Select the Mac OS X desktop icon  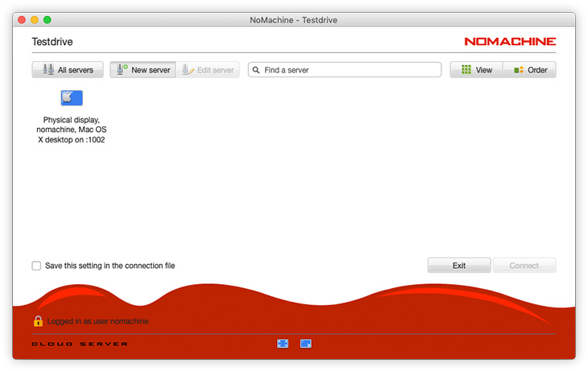[72, 98]
